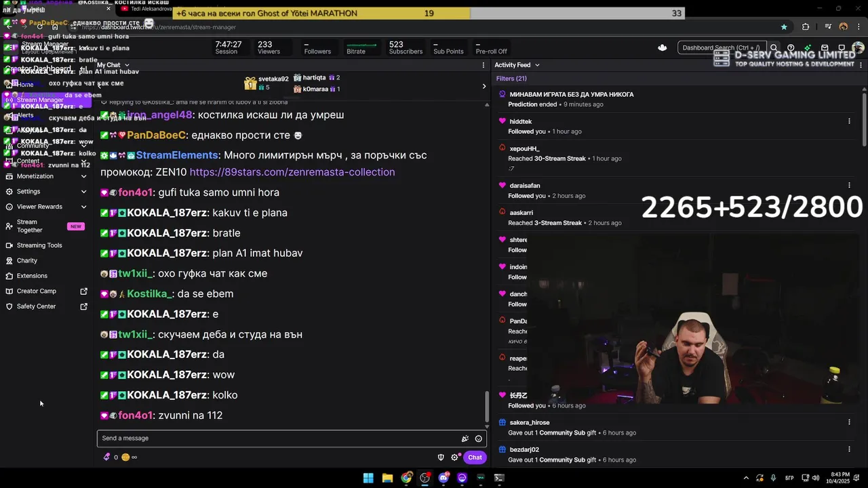The height and width of the screenshot is (488, 868).
Task: Click the Extensions sidebar icon
Action: pyautogui.click(x=9, y=276)
